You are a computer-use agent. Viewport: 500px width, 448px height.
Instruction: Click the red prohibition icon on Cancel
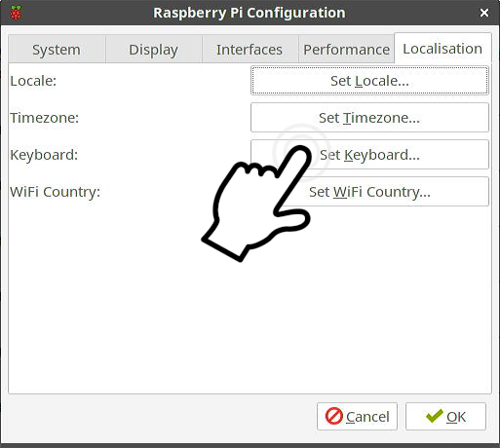point(334,416)
